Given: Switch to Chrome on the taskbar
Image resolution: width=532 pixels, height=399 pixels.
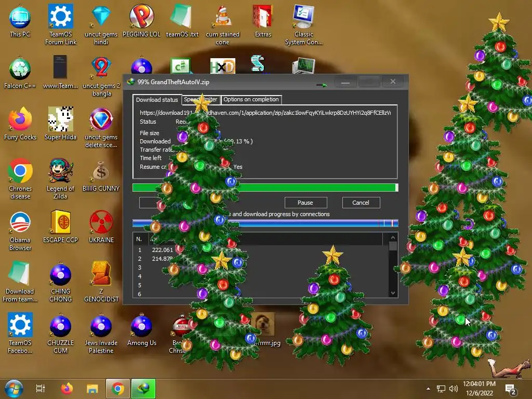Looking at the screenshot, I should coord(118,389).
